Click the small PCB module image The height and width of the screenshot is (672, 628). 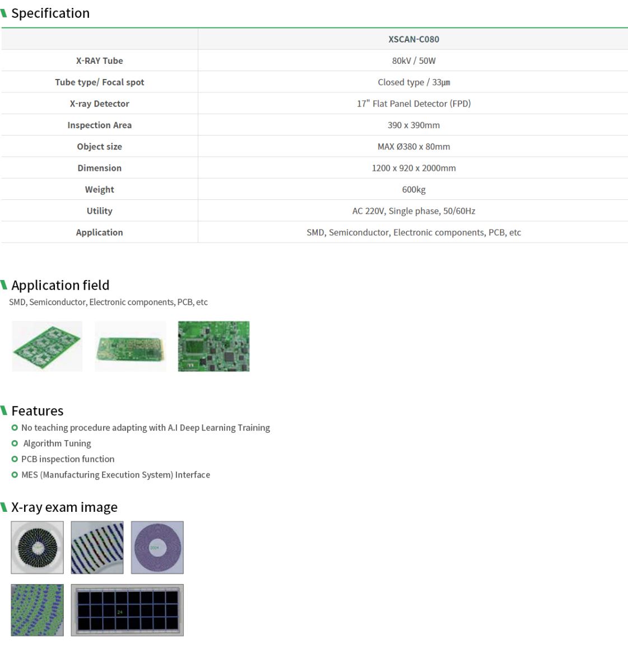[131, 346]
